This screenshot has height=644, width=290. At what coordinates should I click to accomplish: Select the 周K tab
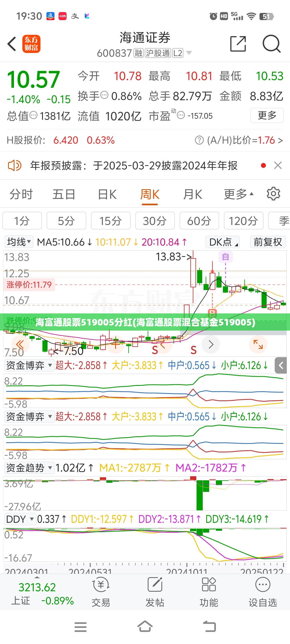[150, 195]
